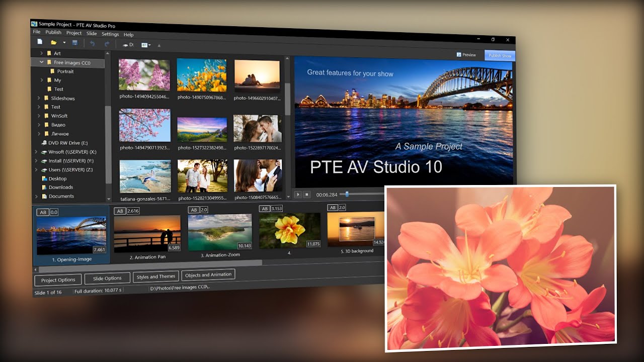
Task: Open the AB transition badge on slide 4
Action: (x=265, y=209)
